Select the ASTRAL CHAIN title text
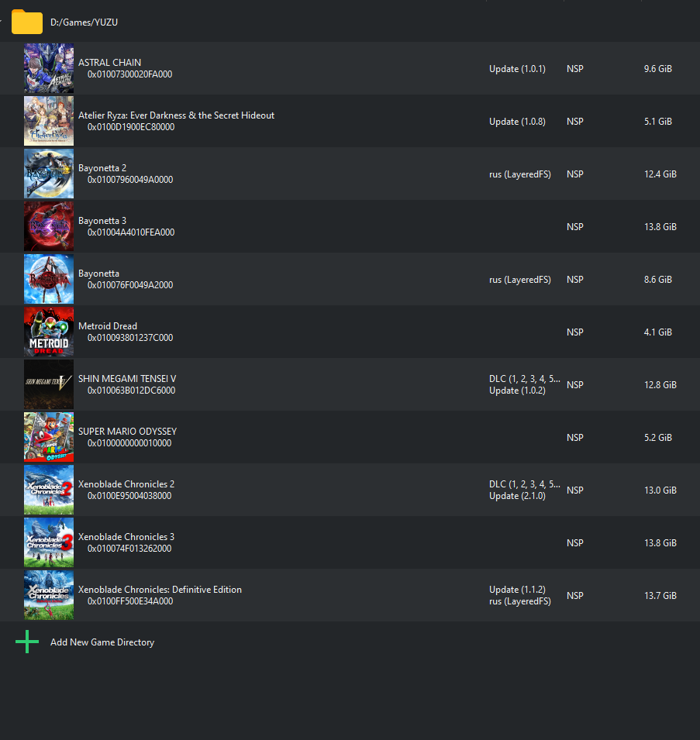This screenshot has height=740, width=700. 109,62
